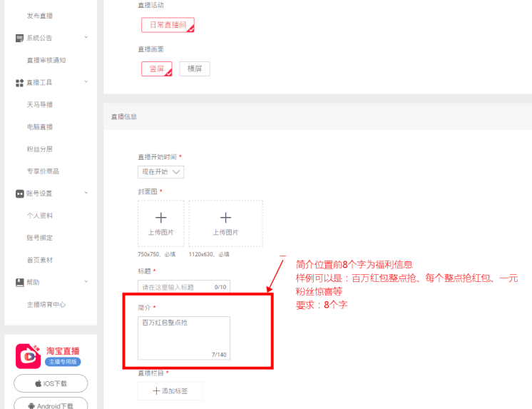Click the 直播工具 grid icon
The width and height of the screenshot is (532, 409).
pyautogui.click(x=20, y=83)
